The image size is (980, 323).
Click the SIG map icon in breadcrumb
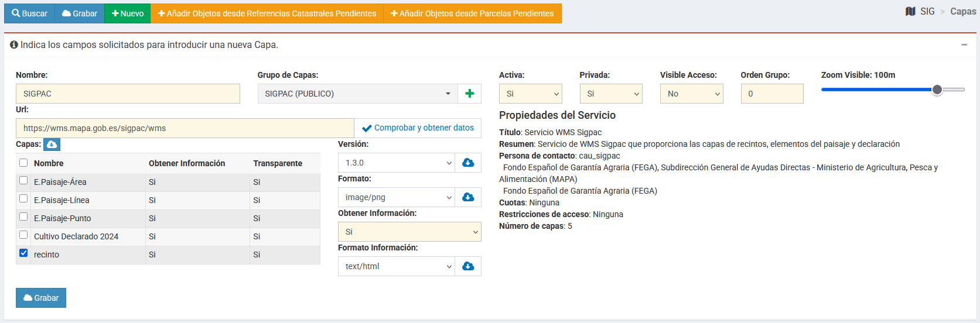click(910, 12)
